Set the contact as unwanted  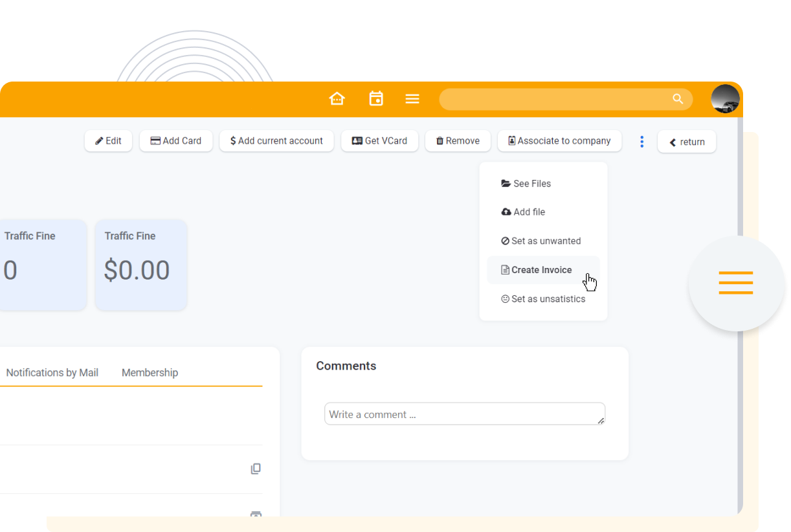coord(546,240)
